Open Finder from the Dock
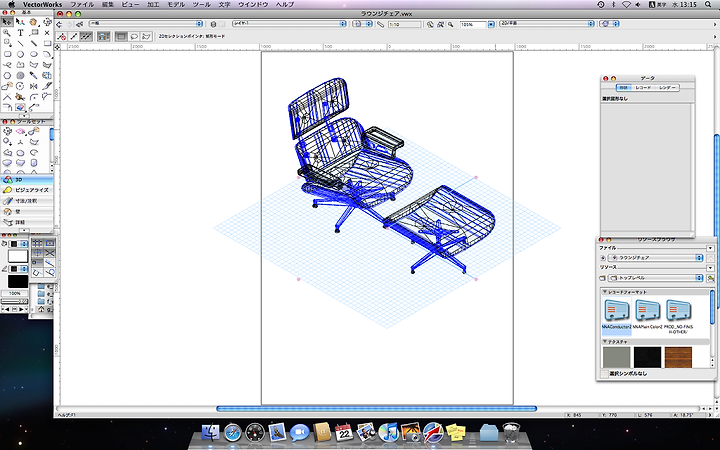This screenshot has height=450, width=720. (211, 433)
